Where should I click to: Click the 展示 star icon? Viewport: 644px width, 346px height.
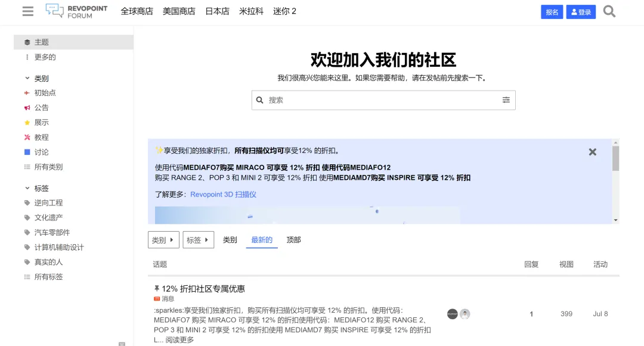coord(27,123)
